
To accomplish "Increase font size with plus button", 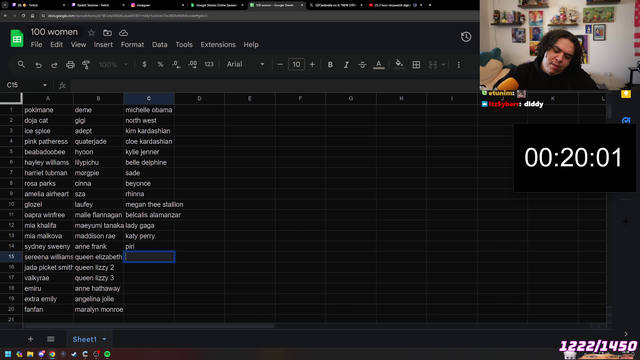I will [312, 64].
